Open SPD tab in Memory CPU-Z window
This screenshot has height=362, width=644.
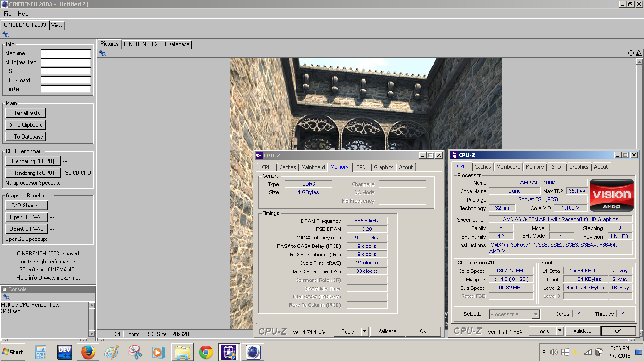pos(361,167)
